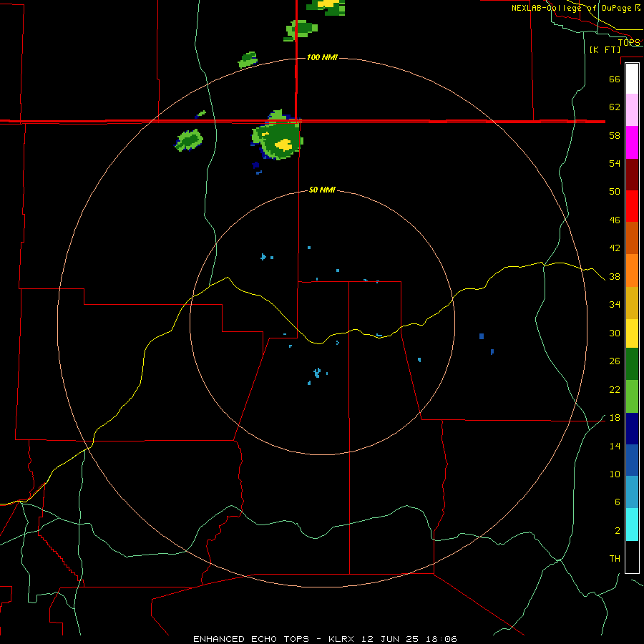Click the "66" legend value
Image resolution: width=644 pixels, height=644 pixels.
point(615,79)
